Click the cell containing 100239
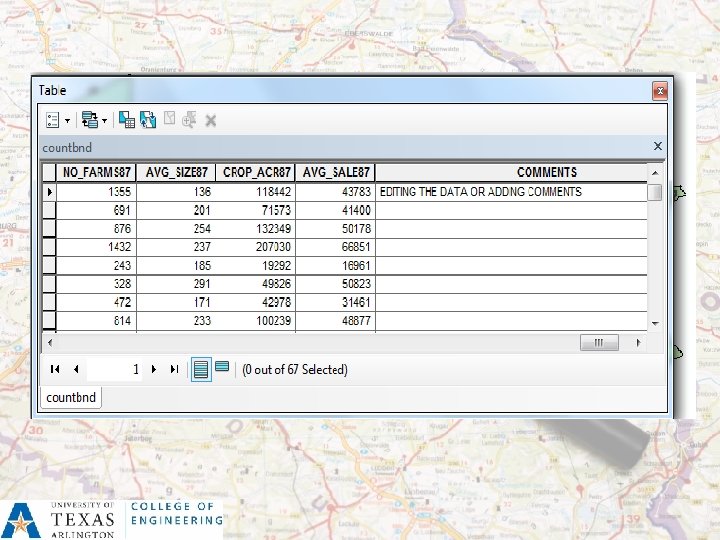720x540 pixels. coord(256,321)
